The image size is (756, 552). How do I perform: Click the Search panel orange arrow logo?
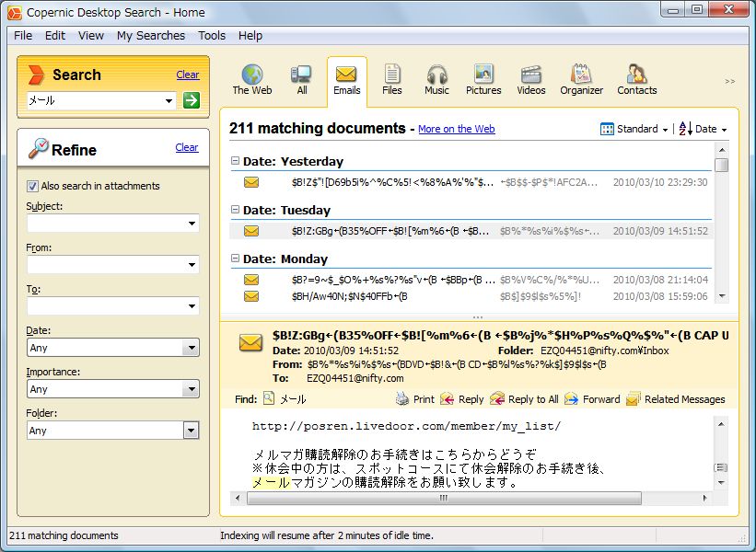36,75
